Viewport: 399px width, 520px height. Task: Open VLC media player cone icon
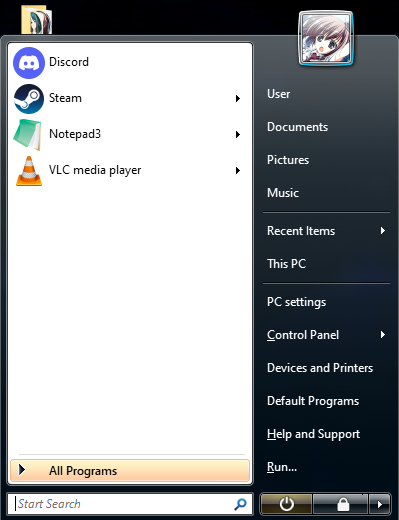29,171
